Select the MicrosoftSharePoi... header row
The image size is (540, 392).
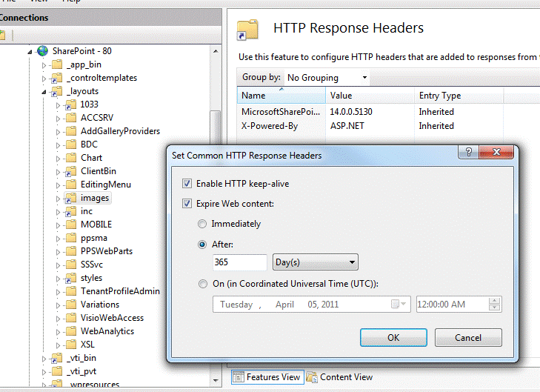[370, 112]
